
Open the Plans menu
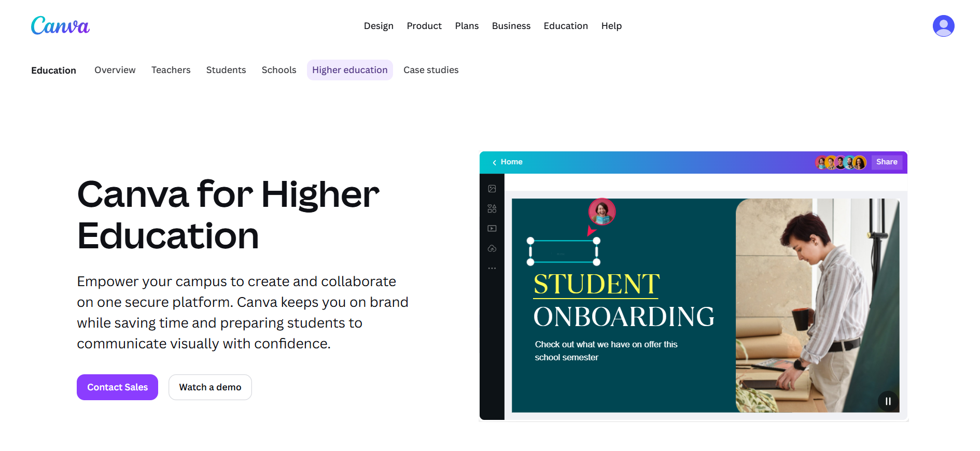pyautogui.click(x=467, y=26)
